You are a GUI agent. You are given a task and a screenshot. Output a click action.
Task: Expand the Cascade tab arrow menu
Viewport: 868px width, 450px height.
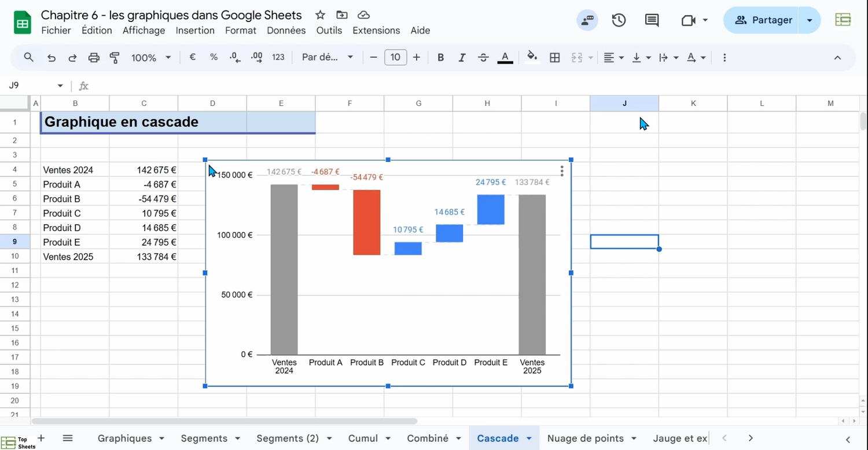coord(529,438)
